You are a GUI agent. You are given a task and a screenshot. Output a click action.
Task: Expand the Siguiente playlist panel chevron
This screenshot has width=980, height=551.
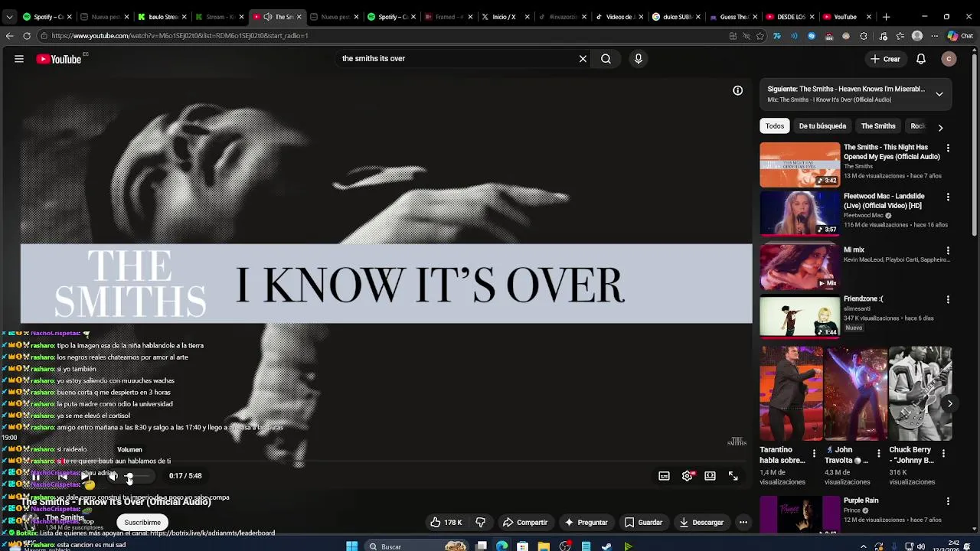coord(939,94)
